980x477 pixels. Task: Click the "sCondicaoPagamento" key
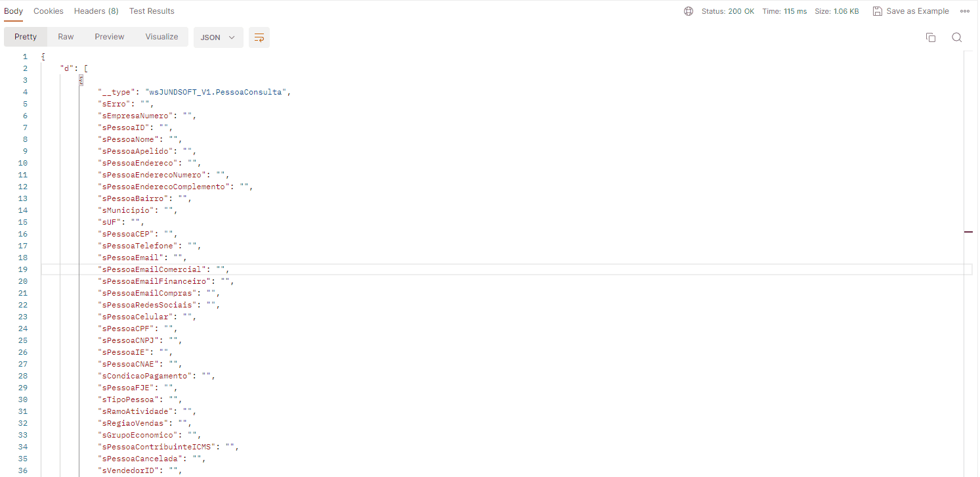(x=144, y=376)
